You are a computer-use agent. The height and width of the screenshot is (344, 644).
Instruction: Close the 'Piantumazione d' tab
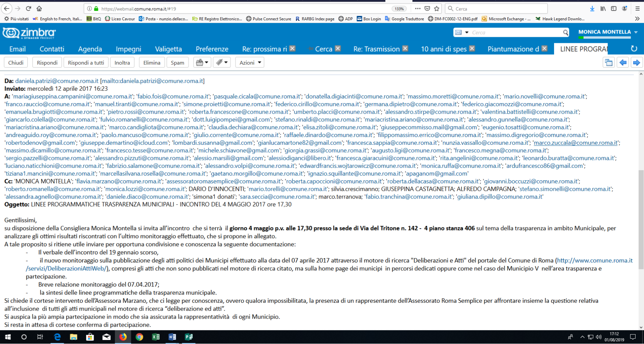[x=545, y=48]
